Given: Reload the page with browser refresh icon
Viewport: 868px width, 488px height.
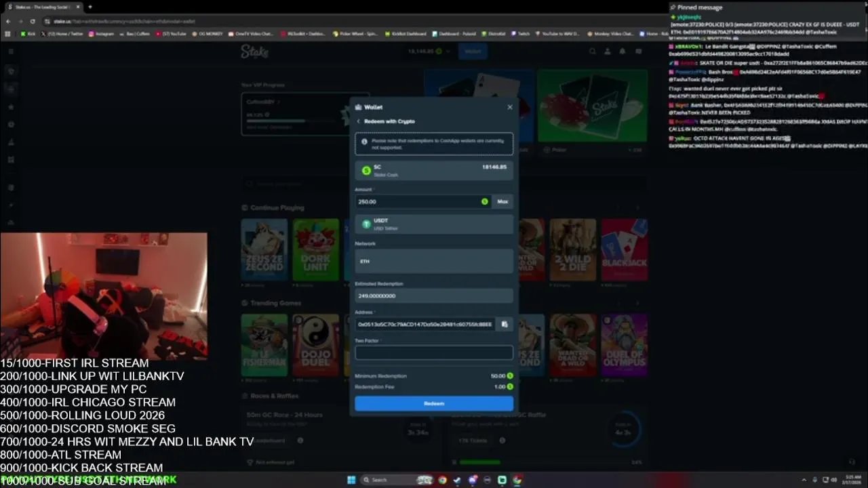Looking at the screenshot, I should [33, 21].
